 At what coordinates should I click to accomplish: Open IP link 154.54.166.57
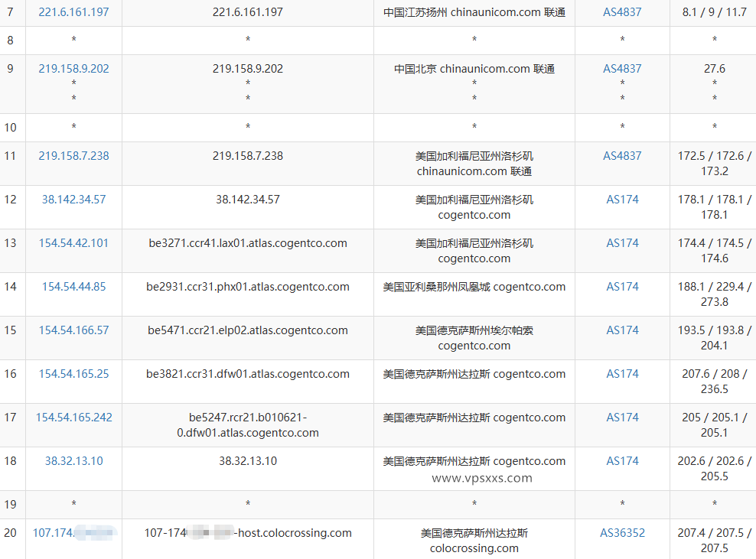coord(73,330)
